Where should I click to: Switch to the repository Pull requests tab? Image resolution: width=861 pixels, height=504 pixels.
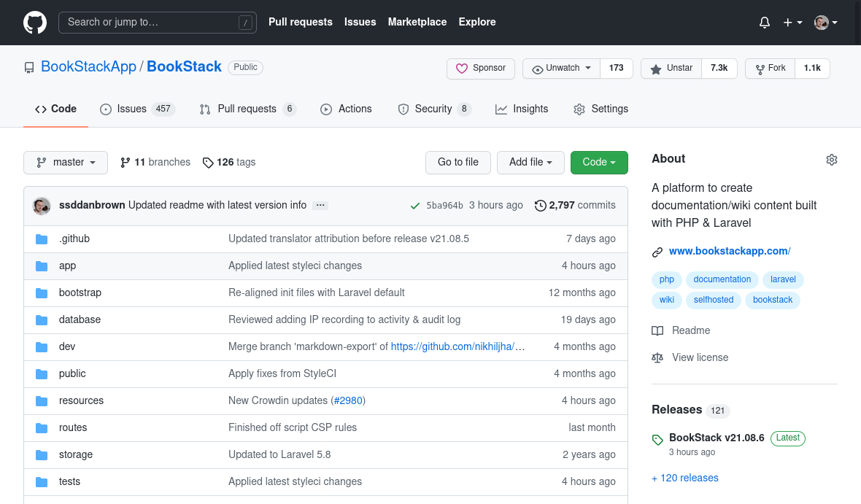(x=247, y=109)
